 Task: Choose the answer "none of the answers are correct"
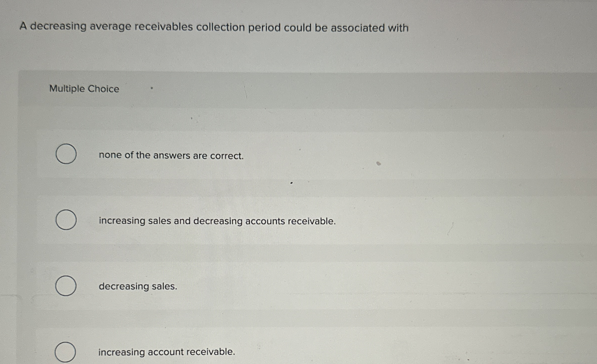[171, 156]
